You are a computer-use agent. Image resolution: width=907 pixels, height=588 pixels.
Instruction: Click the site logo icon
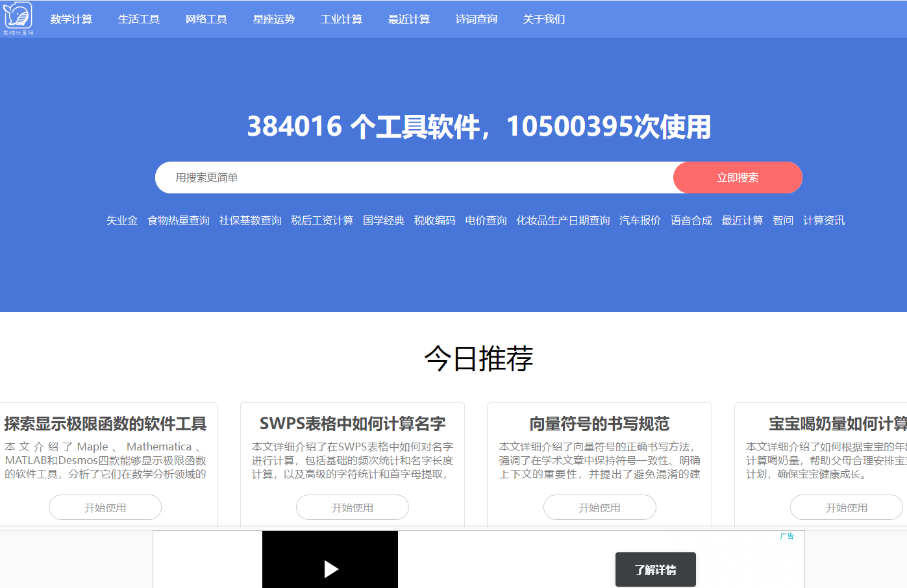click(18, 18)
